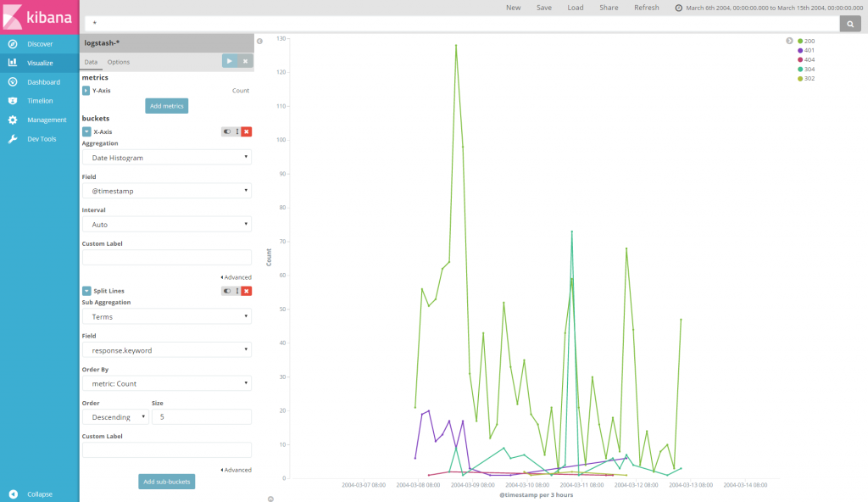Viewport: 868px width, 502px height.
Task: Click the 200 legend color dot
Action: pos(800,41)
